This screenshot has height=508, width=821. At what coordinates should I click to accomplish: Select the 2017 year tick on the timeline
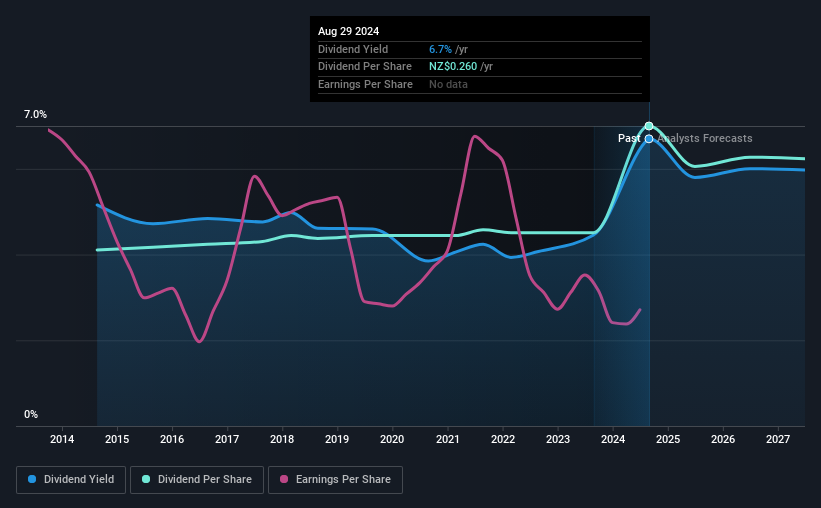(227, 439)
